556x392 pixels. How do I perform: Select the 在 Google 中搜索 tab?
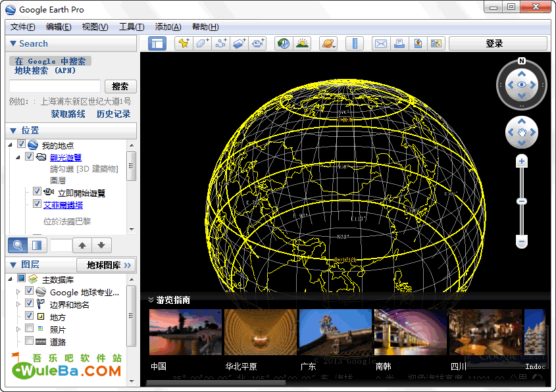coord(50,61)
